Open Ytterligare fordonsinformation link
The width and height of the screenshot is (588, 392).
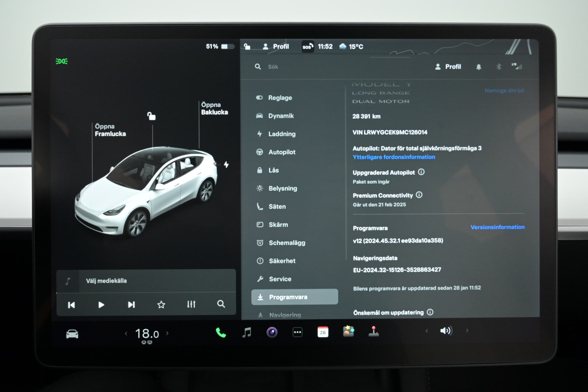pos(394,157)
